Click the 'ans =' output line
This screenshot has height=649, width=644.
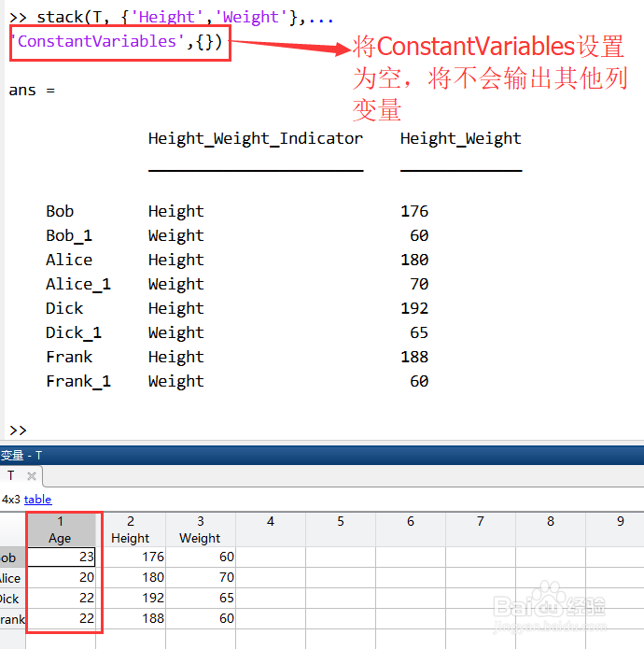[x=32, y=91]
